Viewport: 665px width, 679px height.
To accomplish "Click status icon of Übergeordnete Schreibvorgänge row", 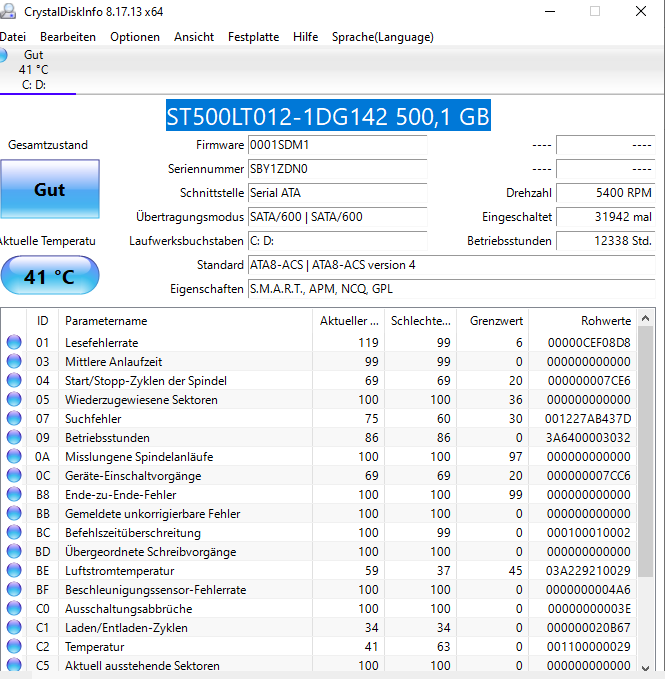I will coord(14,552).
